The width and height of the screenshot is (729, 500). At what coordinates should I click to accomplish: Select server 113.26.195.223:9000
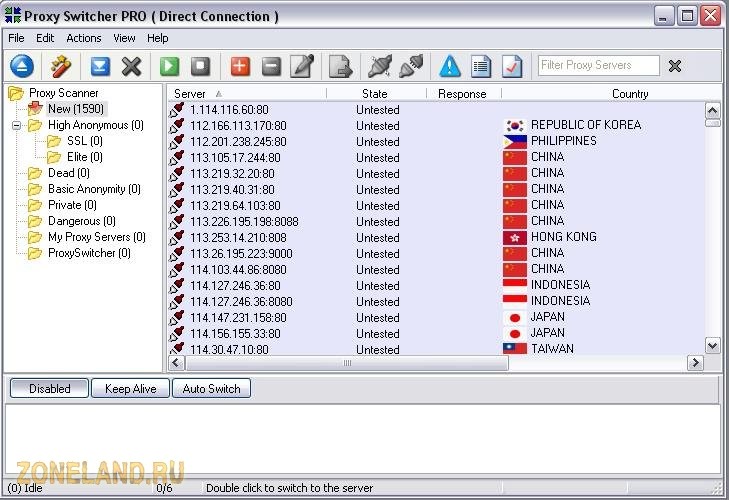[x=241, y=253]
